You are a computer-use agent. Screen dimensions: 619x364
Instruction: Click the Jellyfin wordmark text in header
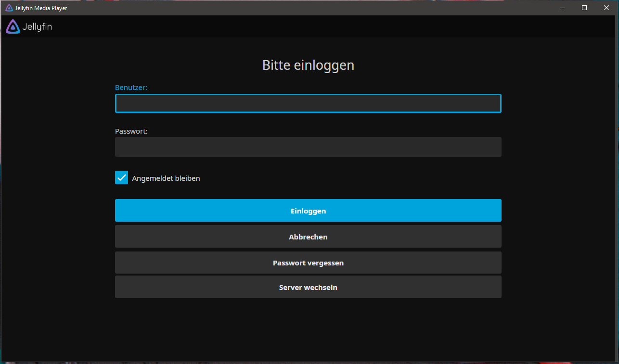pyautogui.click(x=37, y=27)
